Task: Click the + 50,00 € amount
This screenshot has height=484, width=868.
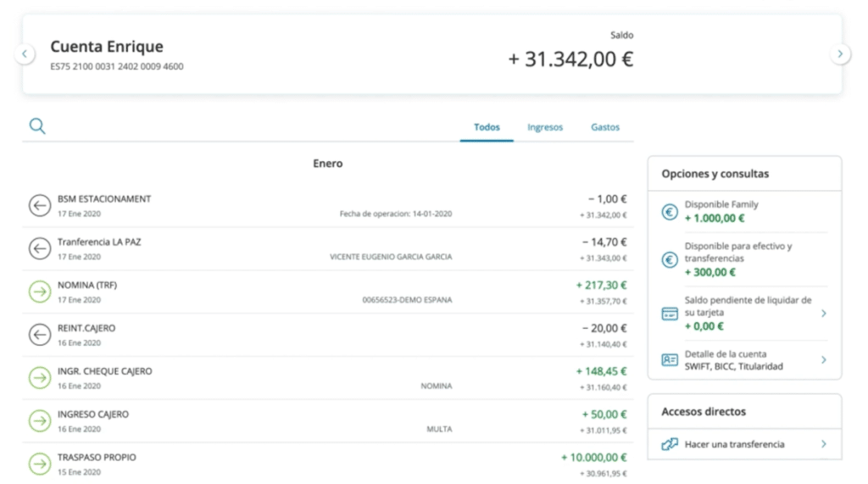Action: click(604, 414)
